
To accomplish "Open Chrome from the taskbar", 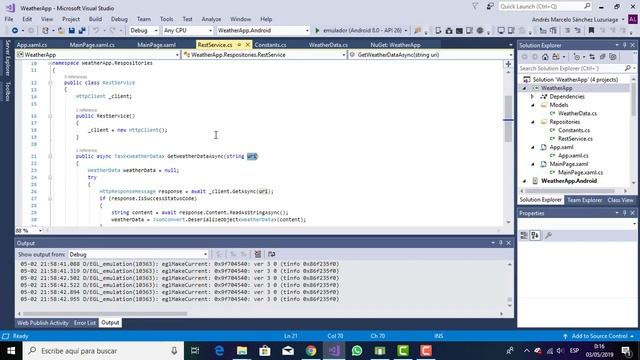I will pyautogui.click(x=311, y=351).
